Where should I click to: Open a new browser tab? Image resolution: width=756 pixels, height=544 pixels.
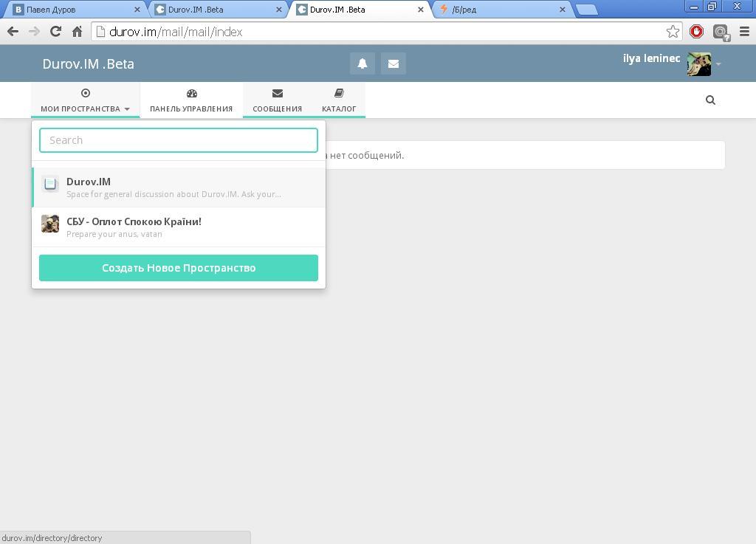(x=586, y=10)
